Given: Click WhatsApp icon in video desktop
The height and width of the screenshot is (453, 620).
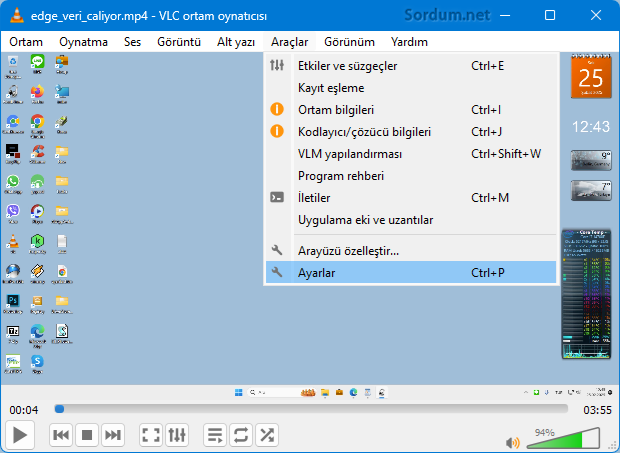Looking at the screenshot, I should (x=13, y=181).
